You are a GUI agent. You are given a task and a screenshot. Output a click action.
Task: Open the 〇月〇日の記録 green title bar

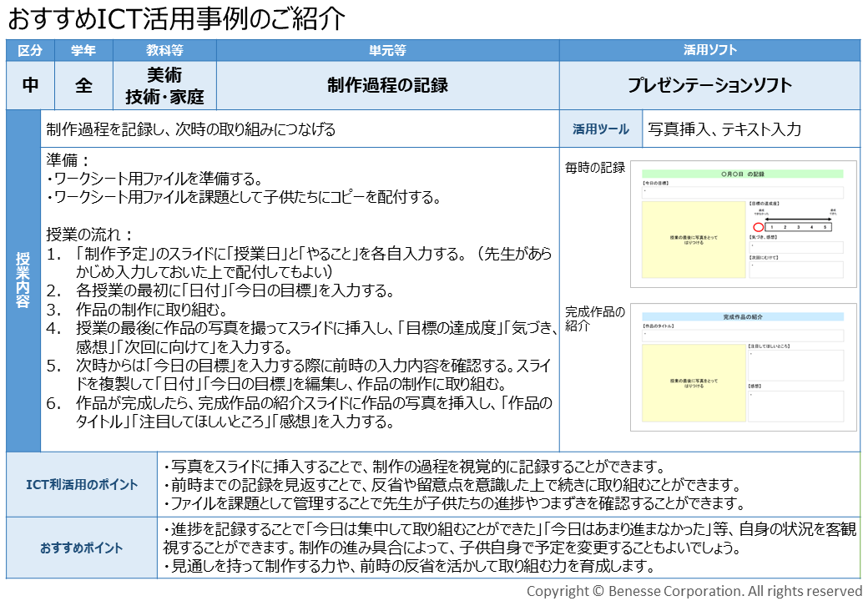pos(744,173)
